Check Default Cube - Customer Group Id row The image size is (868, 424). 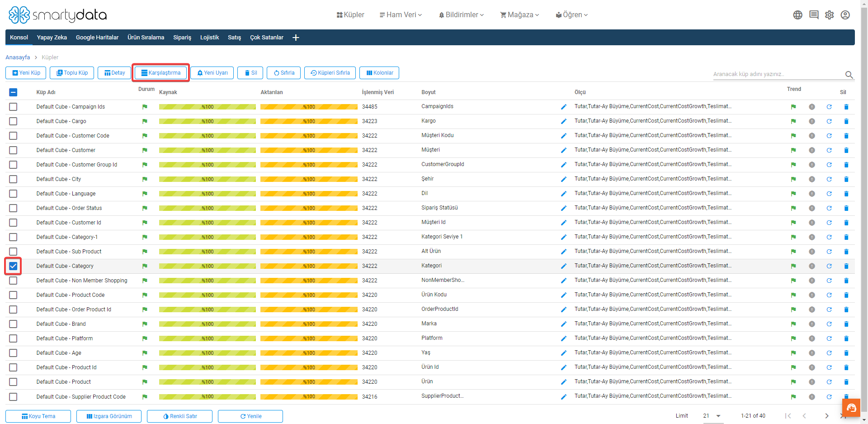point(13,165)
